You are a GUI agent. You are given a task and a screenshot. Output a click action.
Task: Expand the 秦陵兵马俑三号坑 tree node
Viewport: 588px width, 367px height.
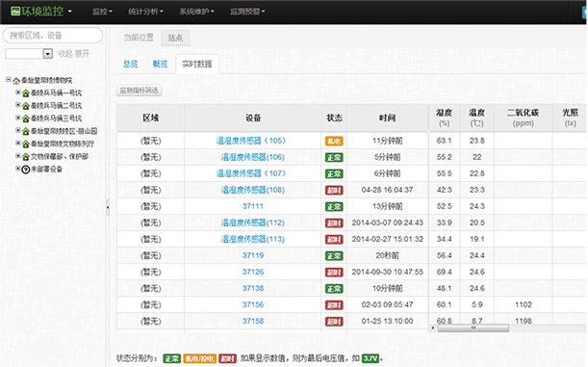(17, 118)
